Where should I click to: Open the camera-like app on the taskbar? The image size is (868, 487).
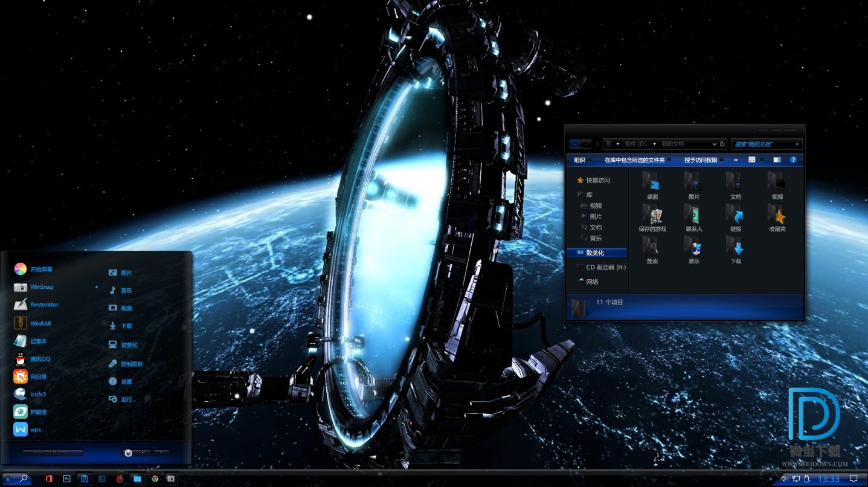pyautogui.click(x=172, y=479)
